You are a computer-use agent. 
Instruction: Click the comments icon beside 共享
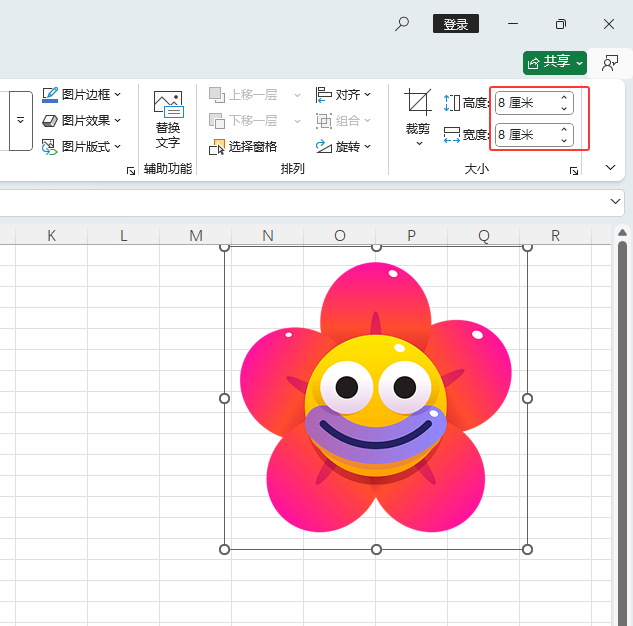click(x=609, y=62)
